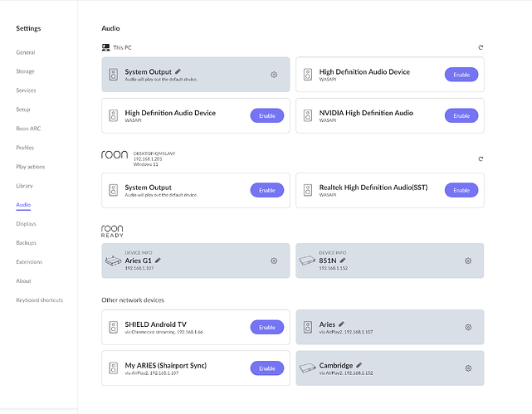Select the Audio settings tab
The image size is (532, 414).
pos(23,205)
